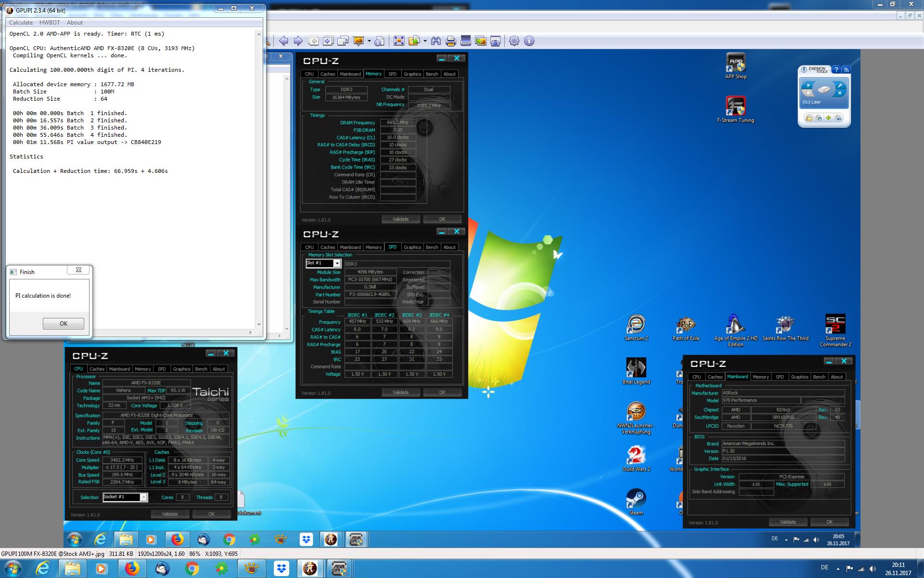The image size is (924, 578).
Task: Click Validate in CPU-Z SPD window
Action: 400,393
